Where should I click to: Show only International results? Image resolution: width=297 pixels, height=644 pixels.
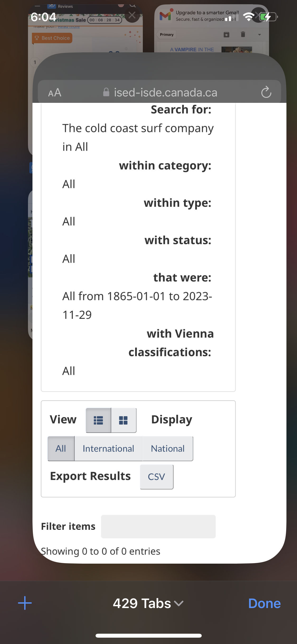click(x=108, y=449)
